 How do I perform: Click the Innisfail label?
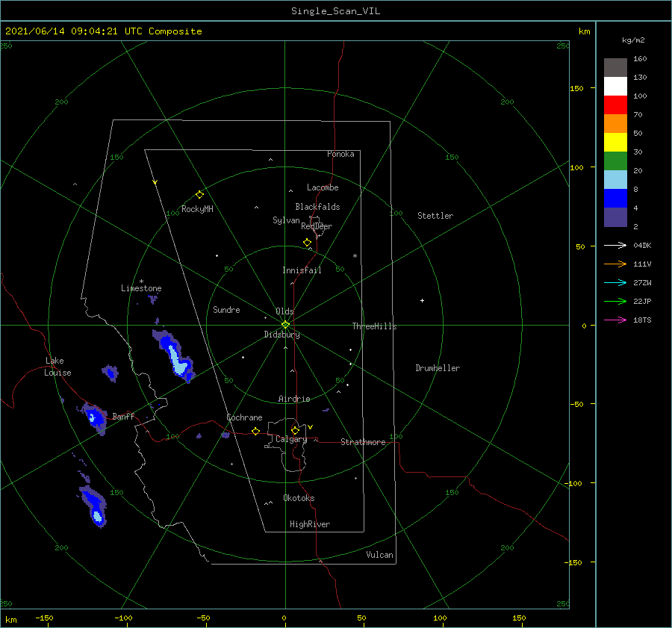(302, 270)
